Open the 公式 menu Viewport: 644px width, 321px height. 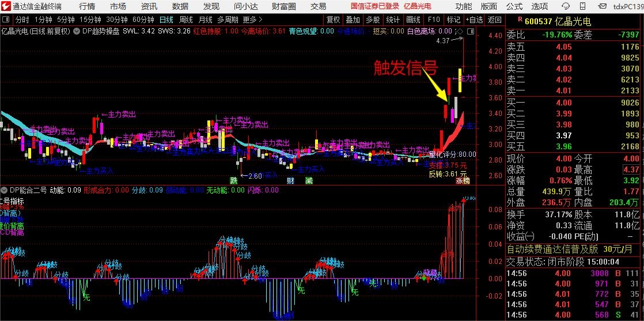point(514,6)
